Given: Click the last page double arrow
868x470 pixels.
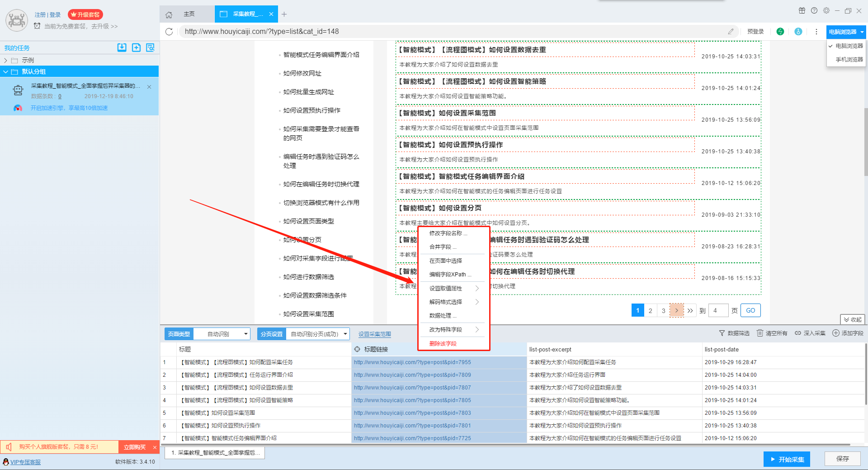Looking at the screenshot, I should (690, 310).
